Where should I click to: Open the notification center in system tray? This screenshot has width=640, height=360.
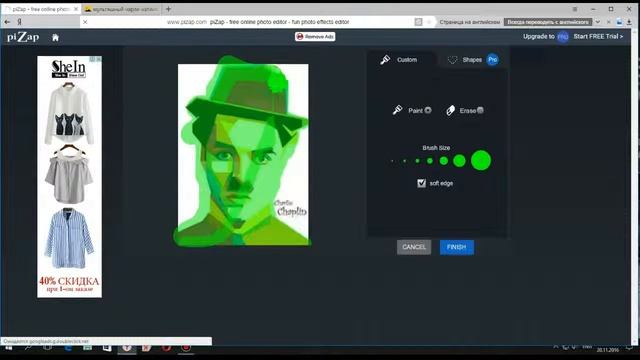click(x=629, y=348)
